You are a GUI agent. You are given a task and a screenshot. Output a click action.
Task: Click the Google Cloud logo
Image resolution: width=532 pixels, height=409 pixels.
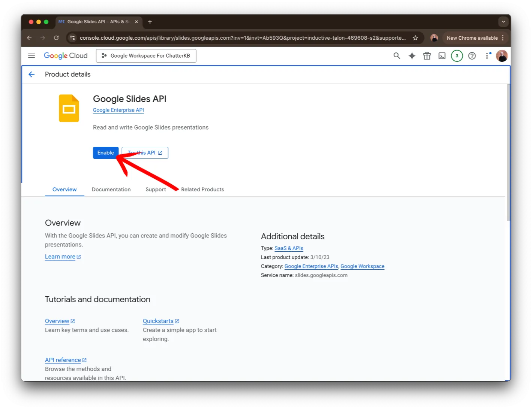[x=66, y=56]
